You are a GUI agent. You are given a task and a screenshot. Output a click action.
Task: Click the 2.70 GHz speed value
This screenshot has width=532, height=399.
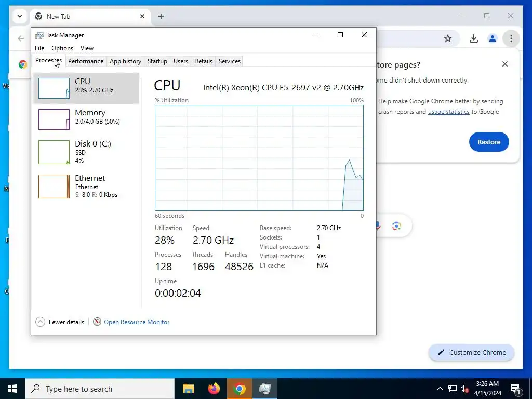coord(213,240)
